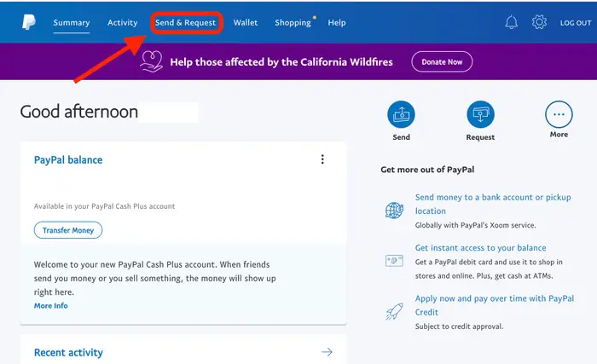Open Get instant access to your balance
The width and height of the screenshot is (597, 364).
pyautogui.click(x=480, y=247)
